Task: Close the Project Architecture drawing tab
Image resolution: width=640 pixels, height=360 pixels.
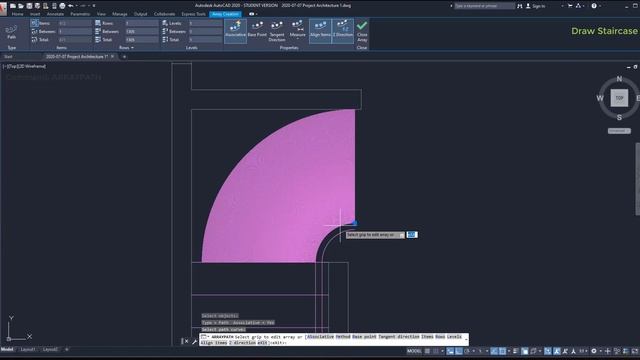Action: pyautogui.click(x=113, y=56)
